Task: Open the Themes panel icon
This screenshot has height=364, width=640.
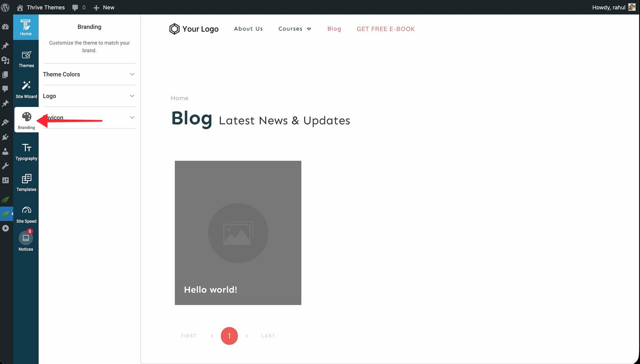Action: (x=26, y=59)
